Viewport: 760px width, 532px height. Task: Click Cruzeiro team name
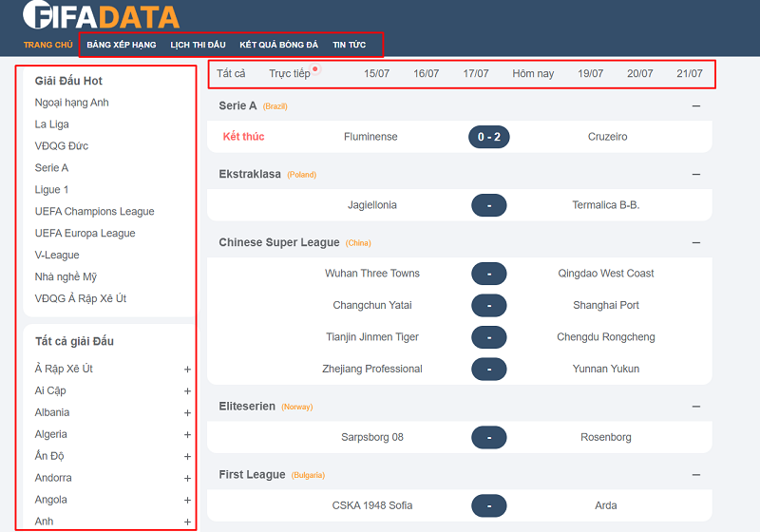[607, 137]
